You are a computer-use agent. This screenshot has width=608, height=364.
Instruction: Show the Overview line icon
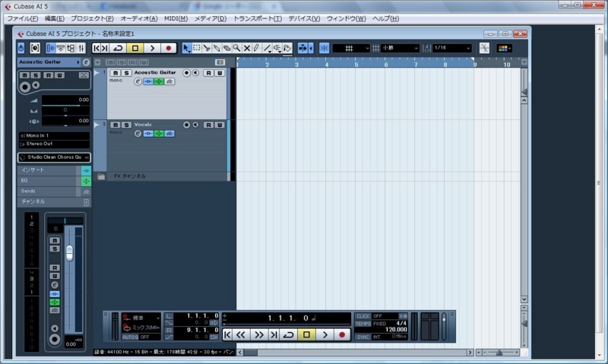61,48
